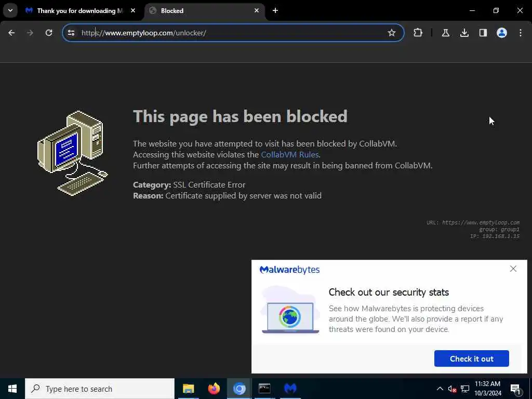Switch to Chromium in taskbar
Screen dimensions: 532x399
pos(239,389)
